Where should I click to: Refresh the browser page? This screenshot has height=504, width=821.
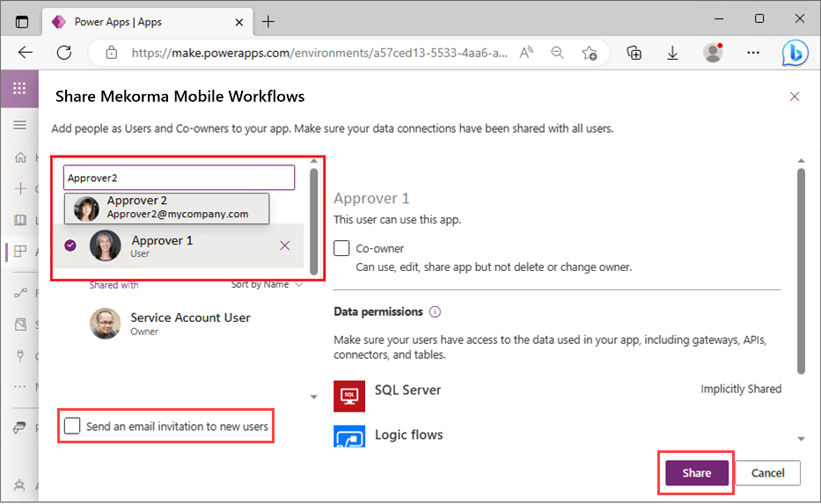(x=64, y=53)
